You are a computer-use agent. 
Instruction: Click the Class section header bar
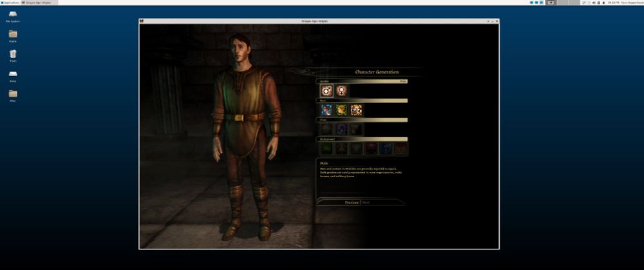pos(362,120)
